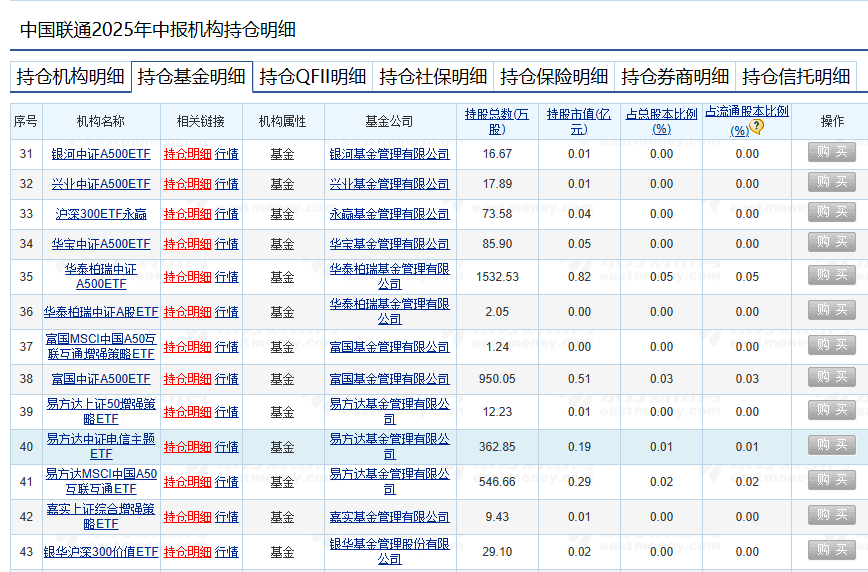Open 银华沪深300价值ETF fund link
Viewport: 868px width, 572px height.
tap(101, 552)
